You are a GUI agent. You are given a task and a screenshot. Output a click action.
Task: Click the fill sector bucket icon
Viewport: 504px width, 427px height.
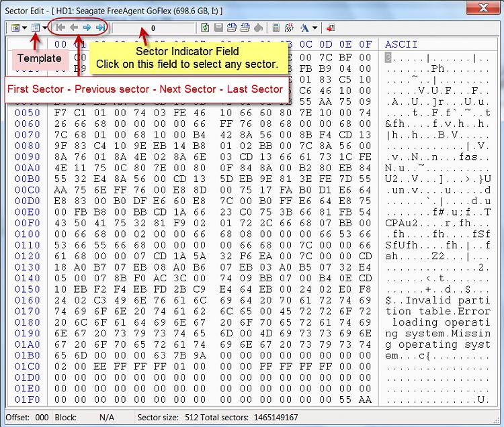(x=259, y=28)
